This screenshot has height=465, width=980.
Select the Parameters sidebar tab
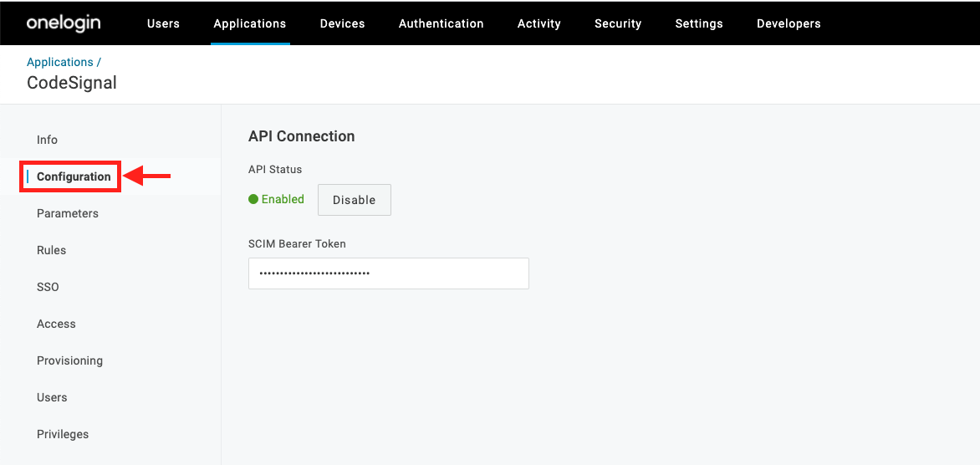pyautogui.click(x=68, y=214)
